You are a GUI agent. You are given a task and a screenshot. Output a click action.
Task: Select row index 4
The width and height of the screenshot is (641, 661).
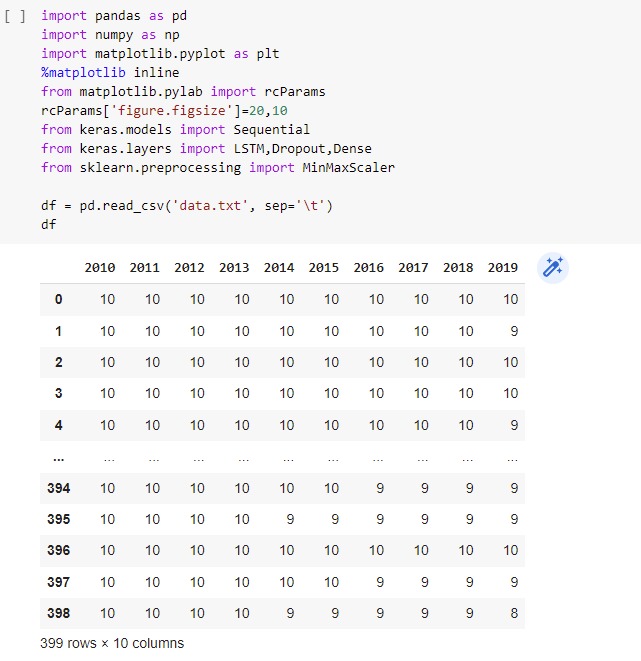point(59,425)
